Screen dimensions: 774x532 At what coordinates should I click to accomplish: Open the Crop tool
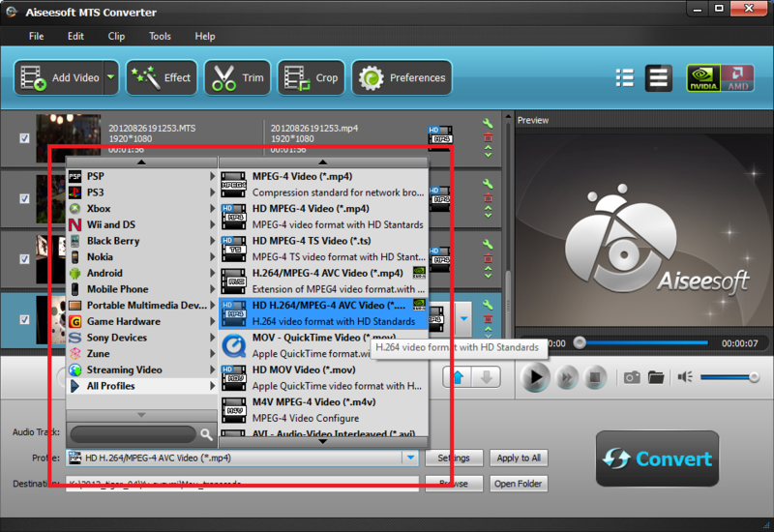pos(311,77)
